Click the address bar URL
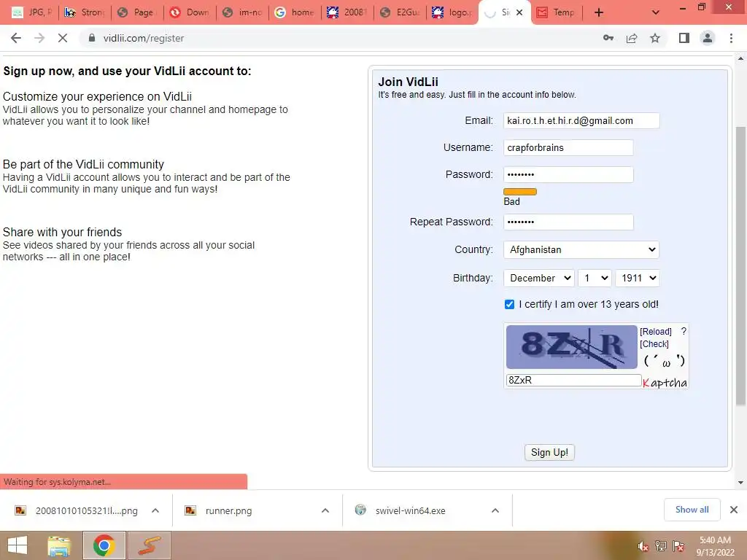Viewport: 747px width, 560px height. pos(144,38)
